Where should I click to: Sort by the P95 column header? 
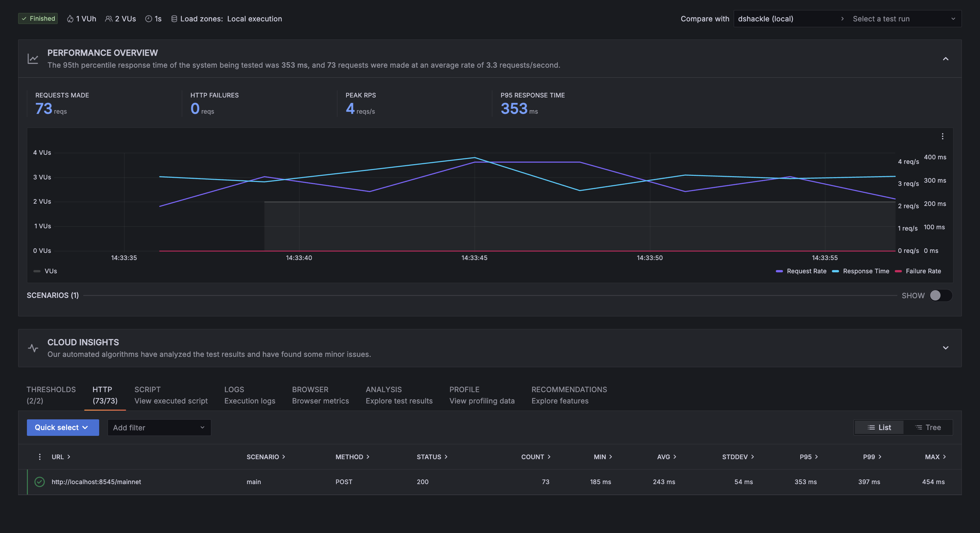pos(809,457)
